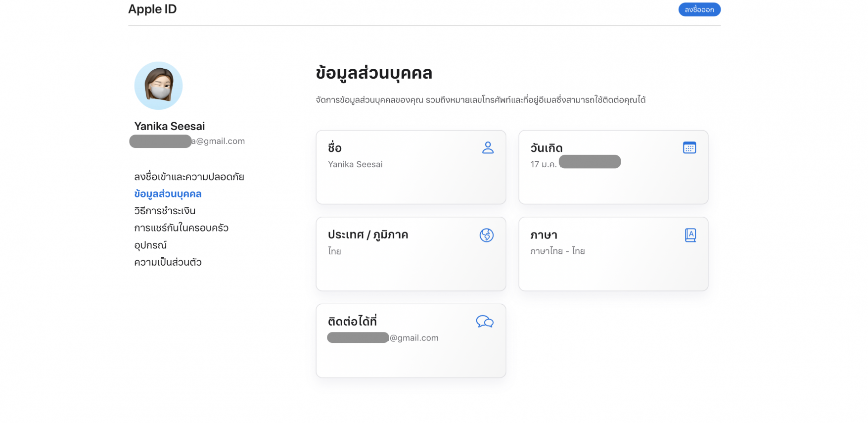The image size is (868, 423).
Task: Click the ติดต่อได้ที่ card title text
Action: 352,322
